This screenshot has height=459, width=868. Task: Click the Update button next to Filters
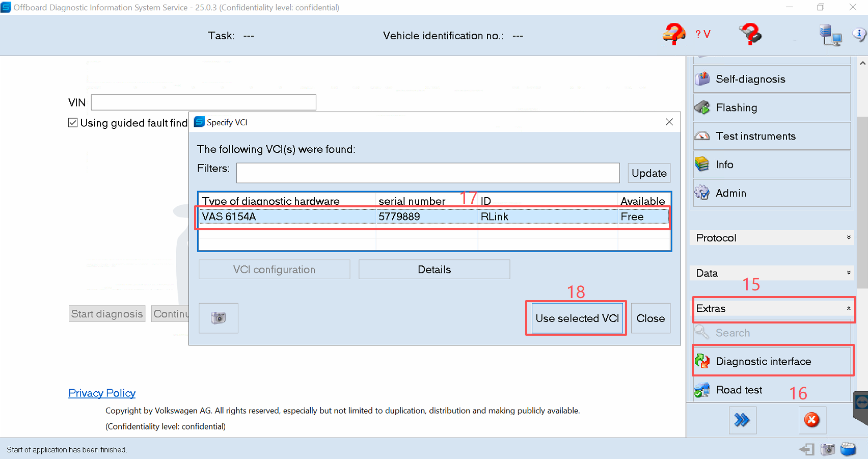(648, 173)
